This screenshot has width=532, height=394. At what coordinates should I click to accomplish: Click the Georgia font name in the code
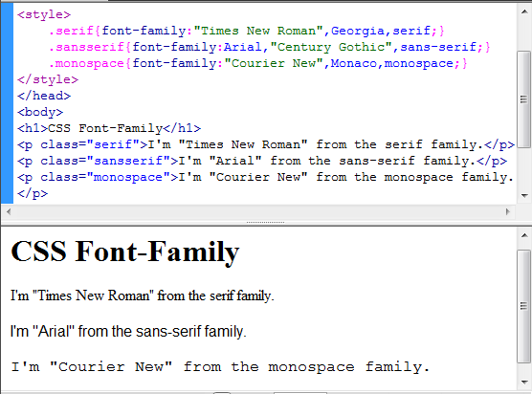[358, 31]
